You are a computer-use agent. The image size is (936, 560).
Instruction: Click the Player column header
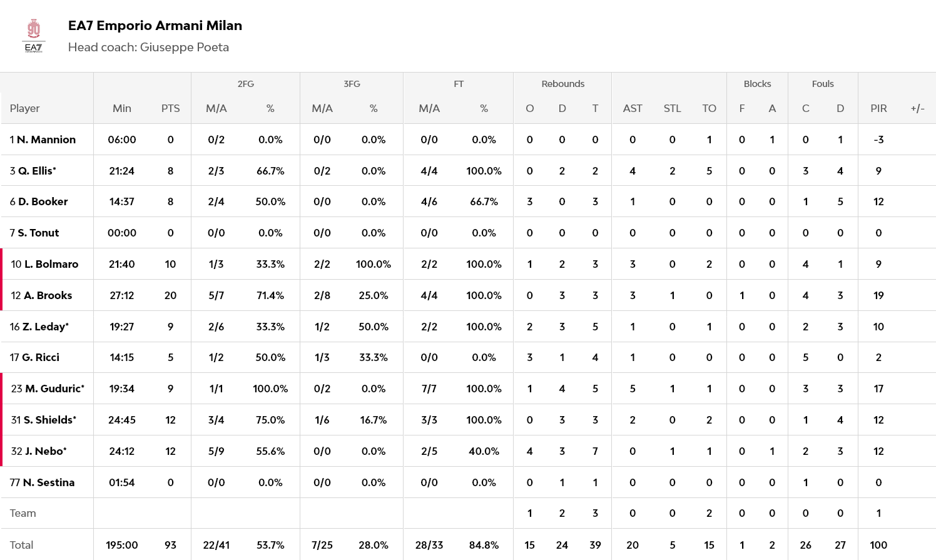pos(25,108)
